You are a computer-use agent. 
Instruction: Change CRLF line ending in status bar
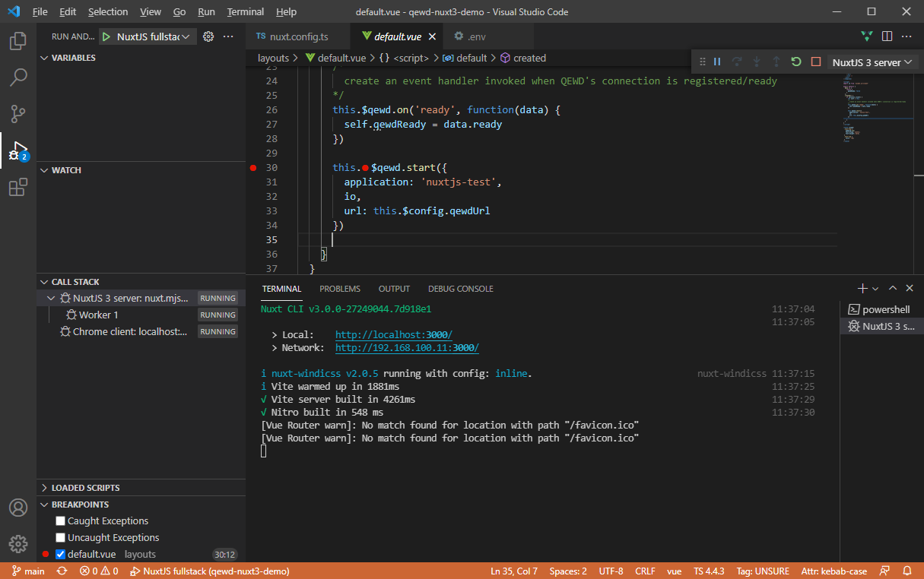pyautogui.click(x=645, y=571)
